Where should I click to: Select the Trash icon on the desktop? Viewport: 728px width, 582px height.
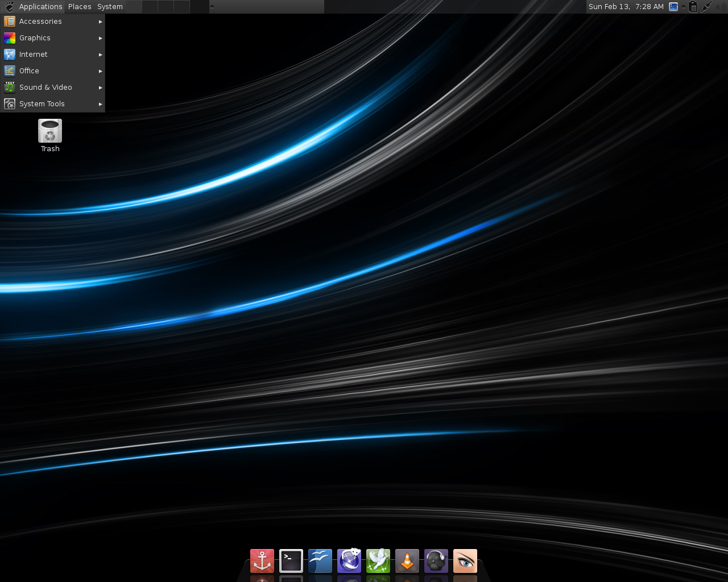[x=50, y=135]
